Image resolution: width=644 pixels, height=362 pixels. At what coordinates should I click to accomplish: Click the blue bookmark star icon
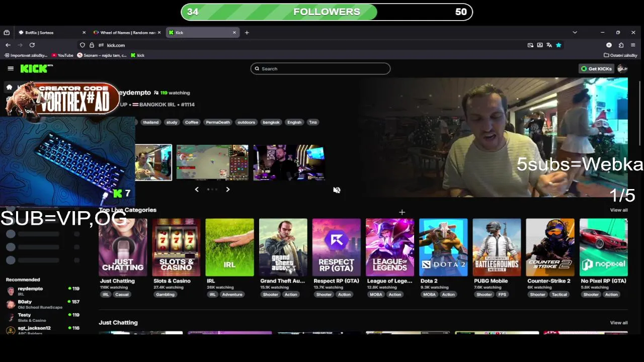click(x=558, y=45)
